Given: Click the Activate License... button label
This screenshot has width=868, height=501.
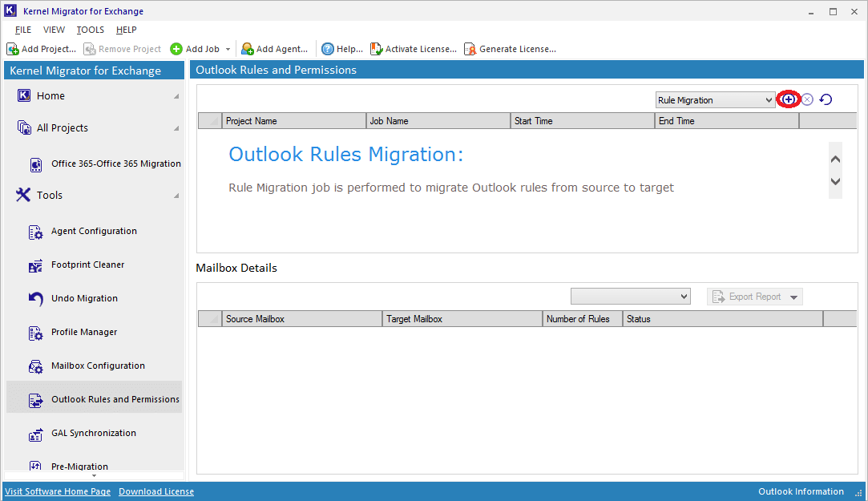Looking at the screenshot, I should click(421, 49).
